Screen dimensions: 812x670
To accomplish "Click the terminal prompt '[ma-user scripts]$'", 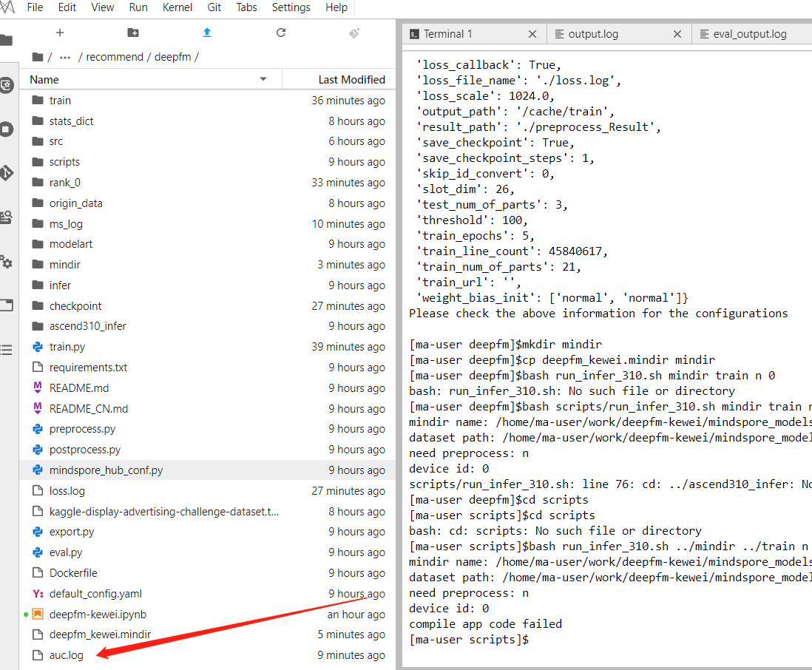I will (469, 640).
